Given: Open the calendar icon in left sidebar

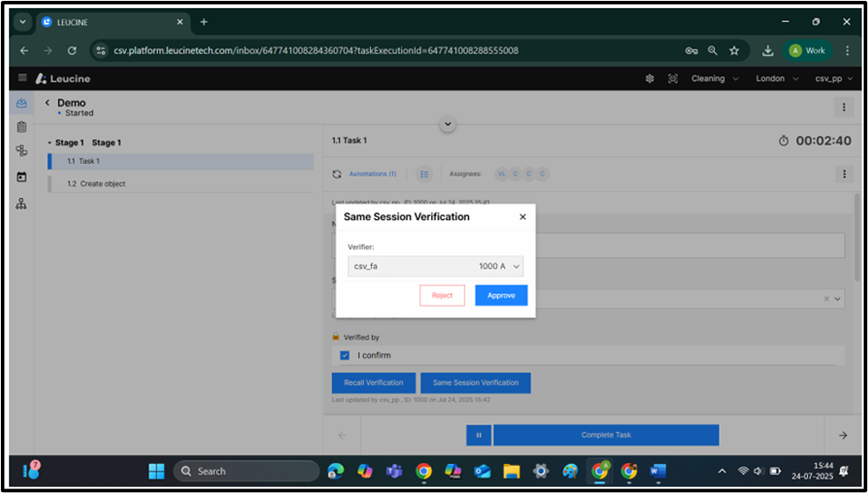Looking at the screenshot, I should [22, 177].
